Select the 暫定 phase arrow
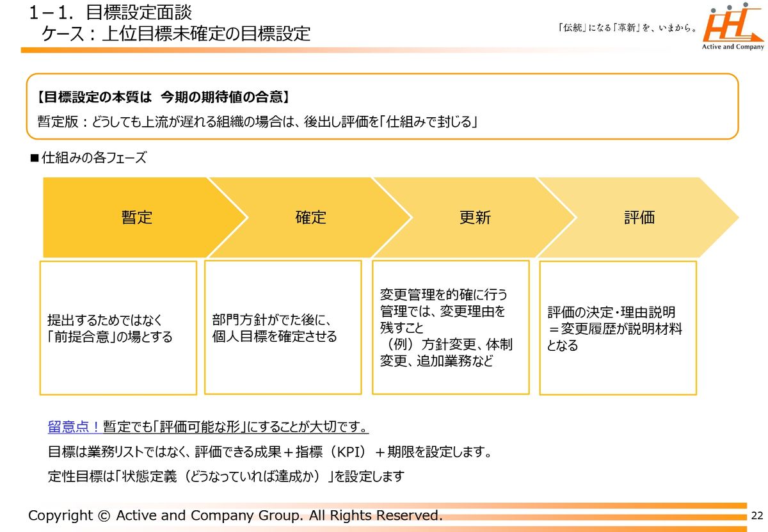The height and width of the screenshot is (532, 768). [x=136, y=218]
